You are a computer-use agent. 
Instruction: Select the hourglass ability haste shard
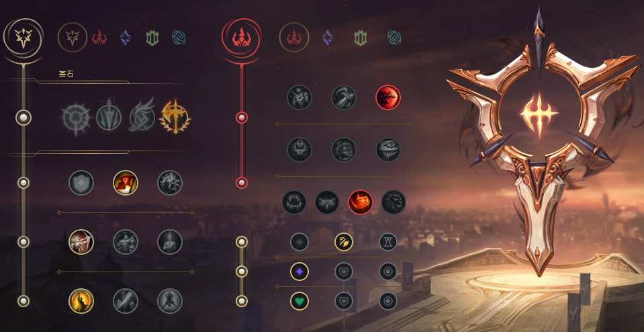[x=388, y=242]
